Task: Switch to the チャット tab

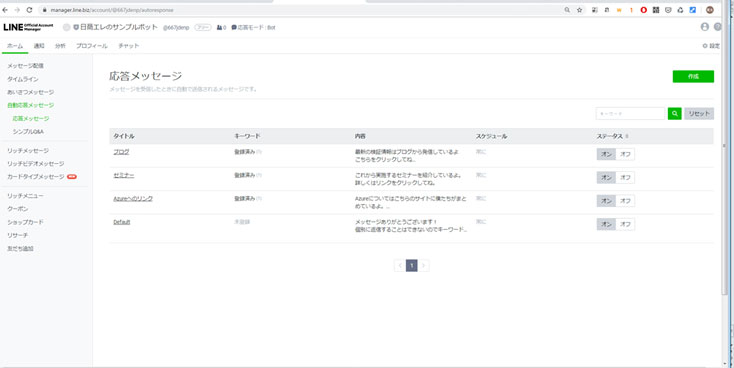Action: point(129,46)
